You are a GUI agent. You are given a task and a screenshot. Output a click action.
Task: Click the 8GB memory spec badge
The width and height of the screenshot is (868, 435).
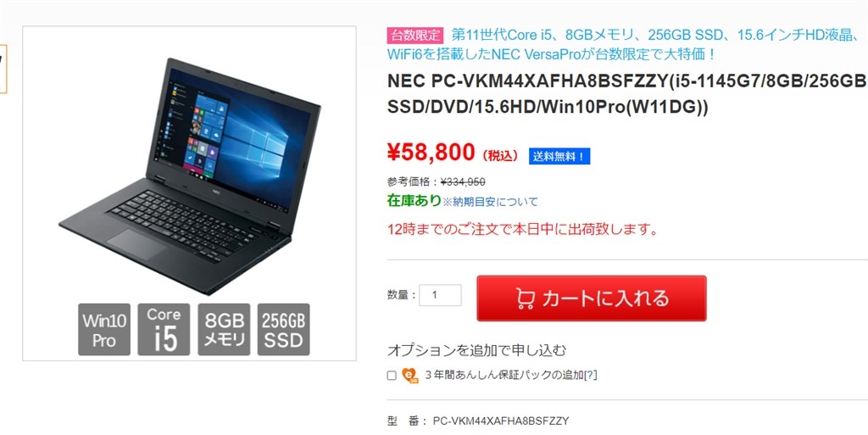coord(224,329)
